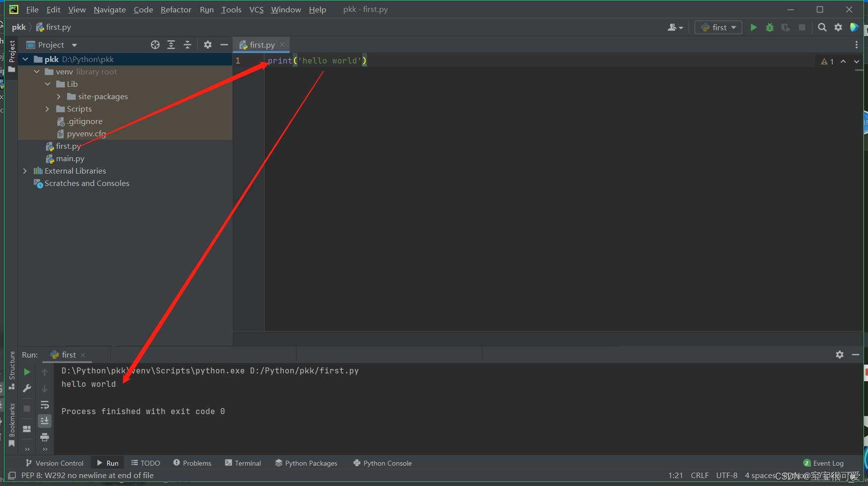Toggle 'Scroll to End' in console output

tap(45, 421)
